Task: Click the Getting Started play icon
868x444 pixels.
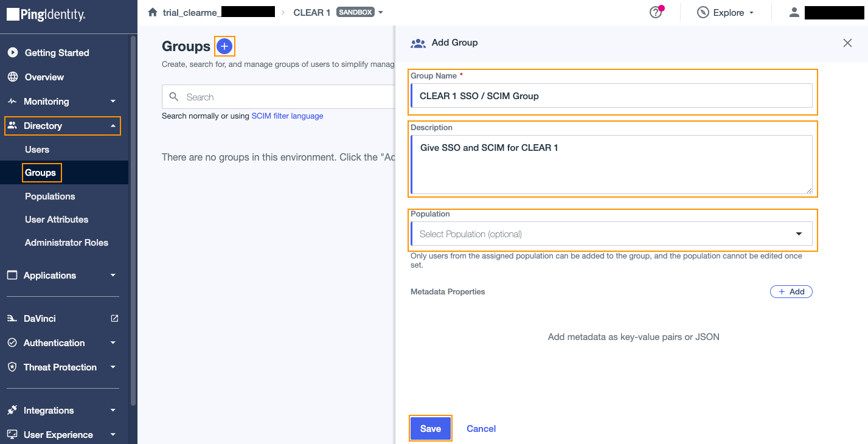Action: [x=12, y=53]
